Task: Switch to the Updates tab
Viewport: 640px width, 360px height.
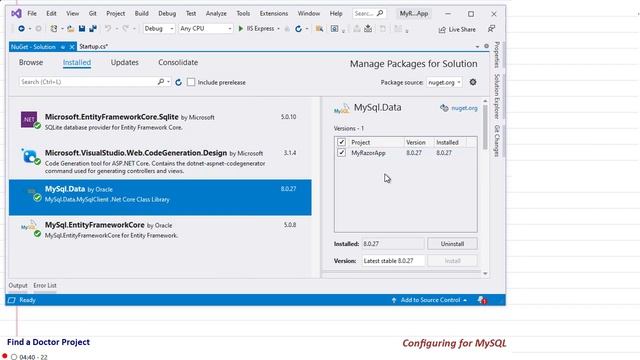Action: tap(124, 62)
